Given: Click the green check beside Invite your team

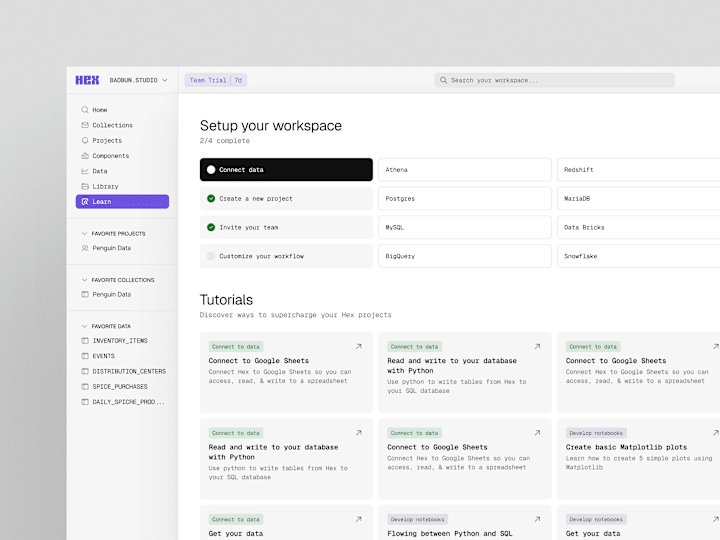Looking at the screenshot, I should pos(211,227).
